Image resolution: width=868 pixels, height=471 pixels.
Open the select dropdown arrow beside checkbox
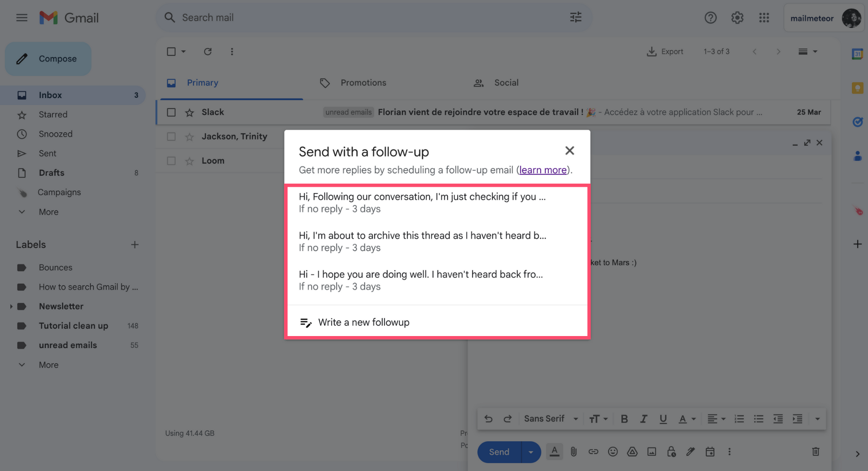coord(183,51)
